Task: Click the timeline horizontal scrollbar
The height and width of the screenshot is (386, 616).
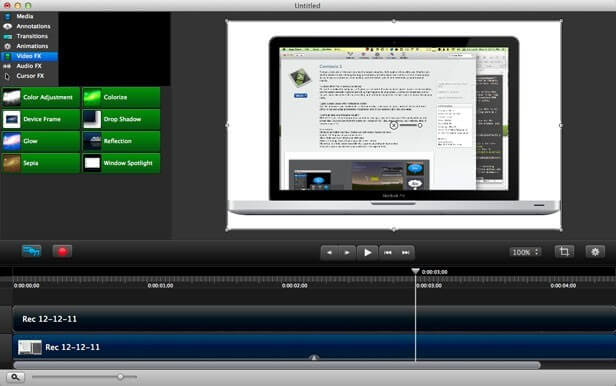Action: [277, 365]
